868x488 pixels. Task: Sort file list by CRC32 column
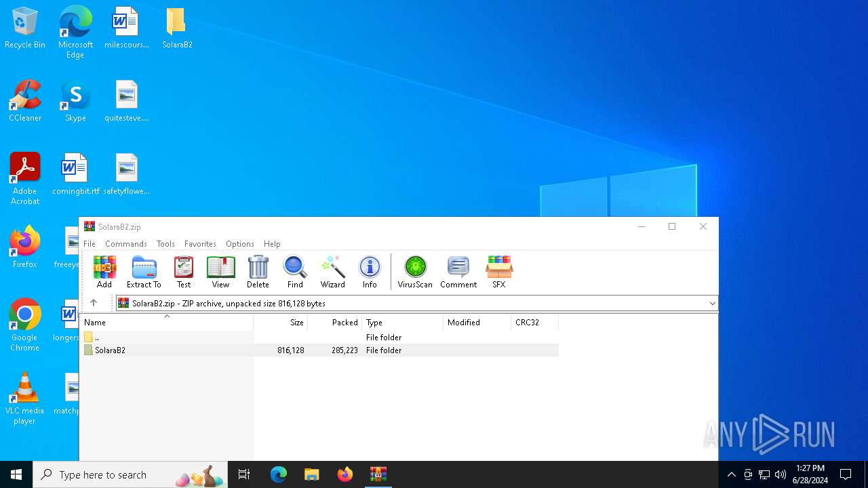click(535, 323)
